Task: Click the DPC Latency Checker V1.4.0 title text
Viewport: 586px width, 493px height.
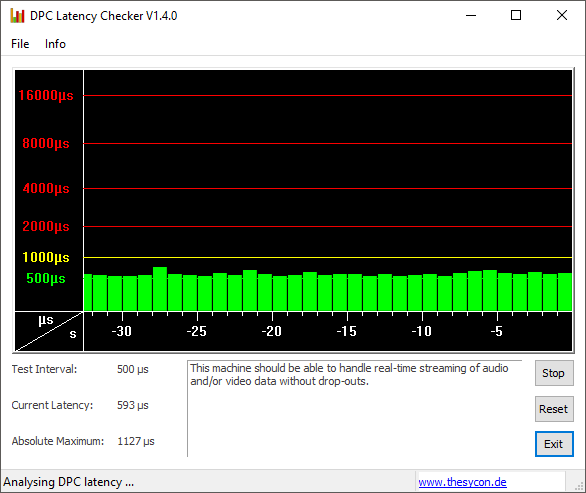Action: point(104,16)
